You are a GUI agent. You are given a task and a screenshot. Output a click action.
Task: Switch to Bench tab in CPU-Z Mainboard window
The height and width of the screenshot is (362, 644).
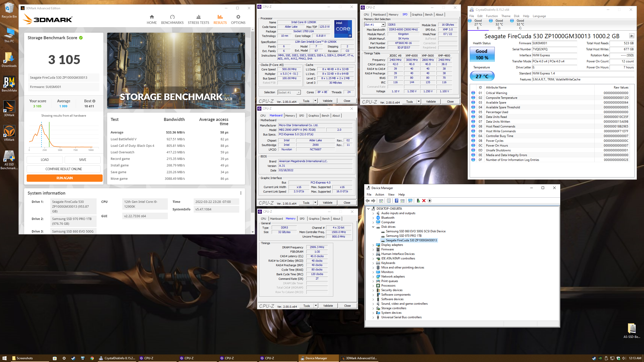325,116
